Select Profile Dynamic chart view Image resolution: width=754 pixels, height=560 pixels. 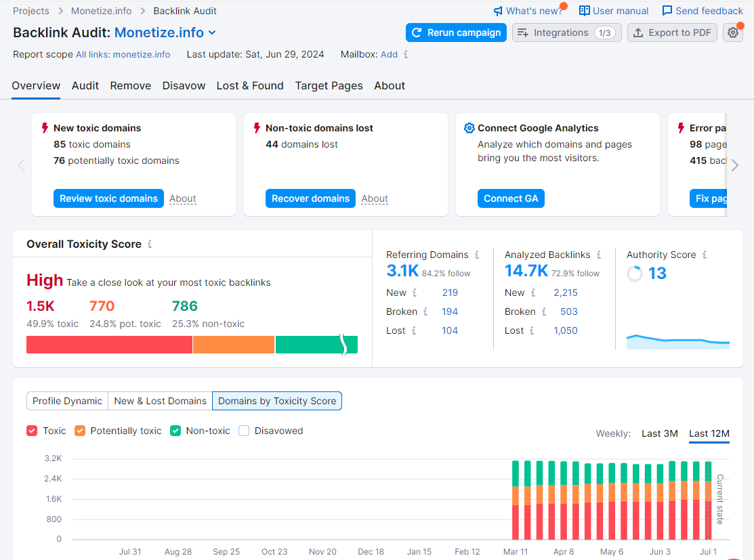click(67, 401)
